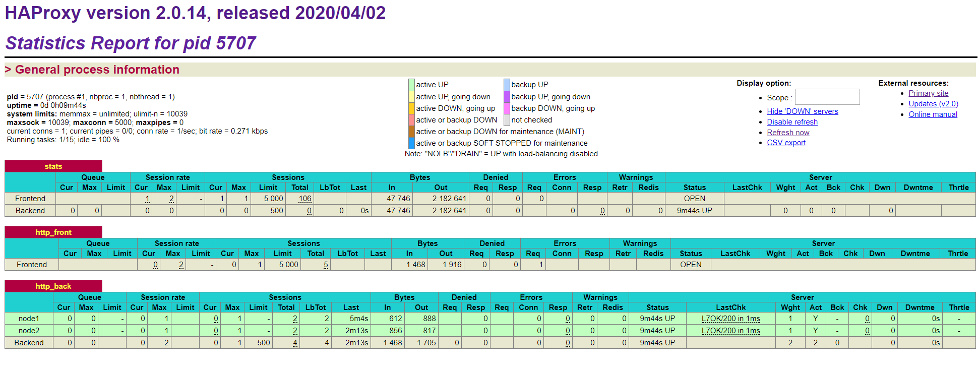Click the backup UP legend swatch

(507, 85)
